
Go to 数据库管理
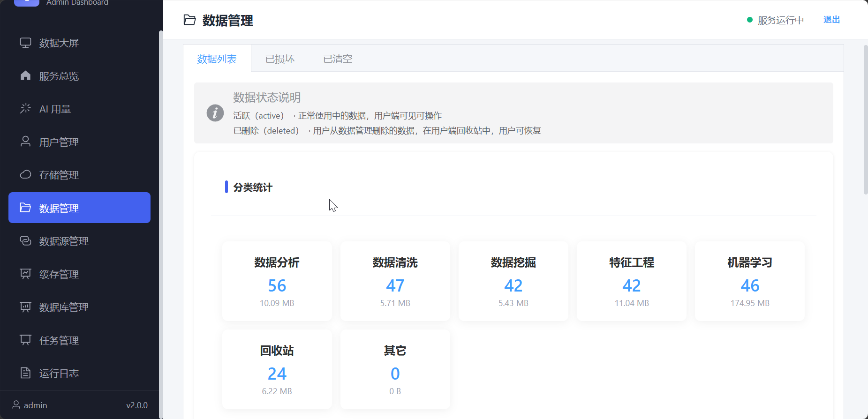pos(79,307)
